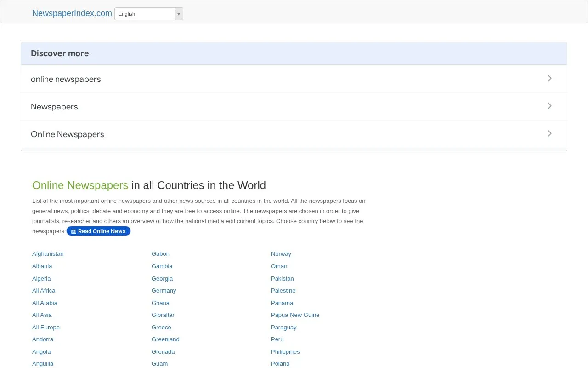Select the 'Online Newspapers' capitalized suggestion text
Viewport: 588px width, 368px height.
68,134
